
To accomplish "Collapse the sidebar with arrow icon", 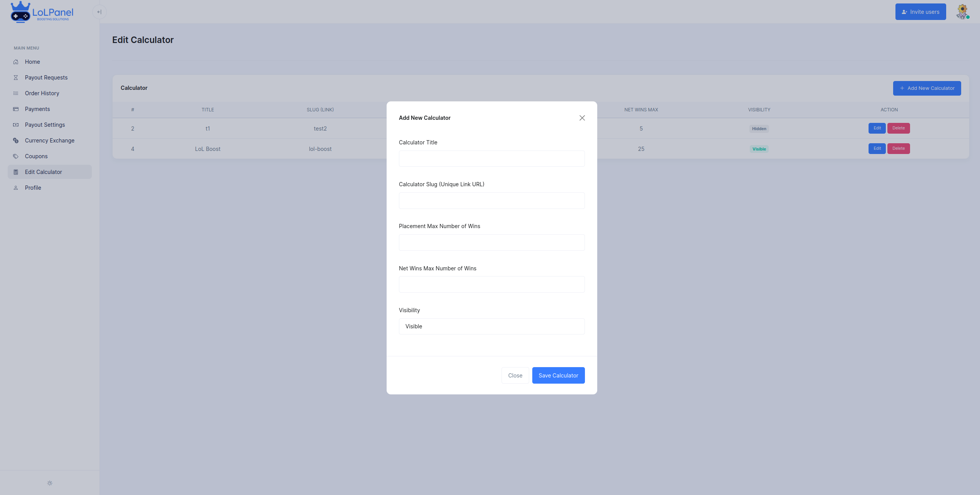I will [99, 12].
